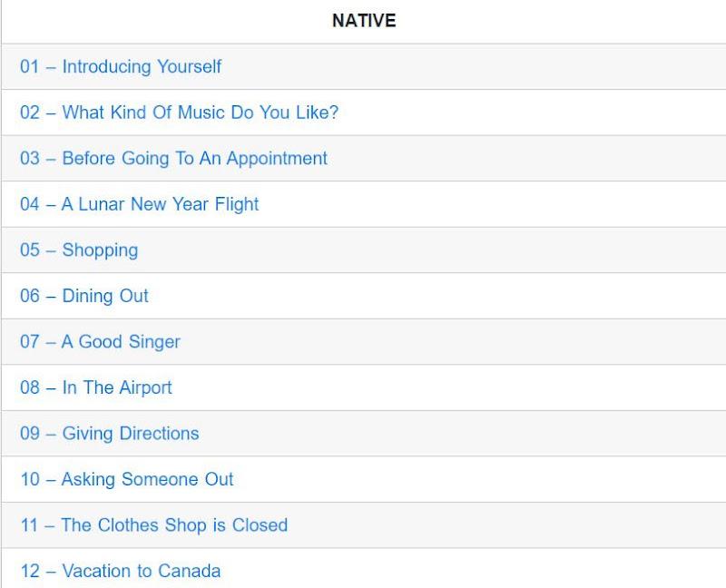Image resolution: width=726 pixels, height=588 pixels.
Task: Choose the Asking Someone Out lesson
Action: 126,479
